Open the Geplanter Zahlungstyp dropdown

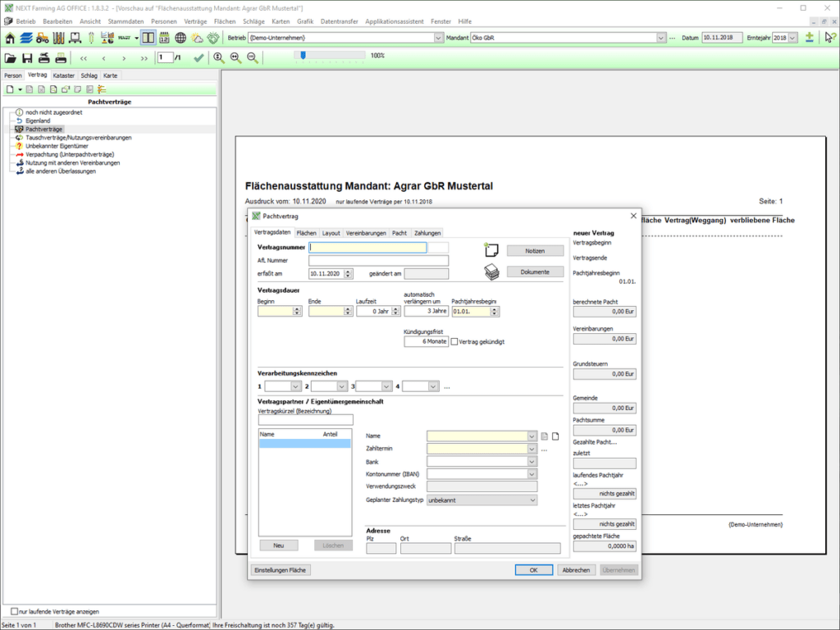pos(533,500)
